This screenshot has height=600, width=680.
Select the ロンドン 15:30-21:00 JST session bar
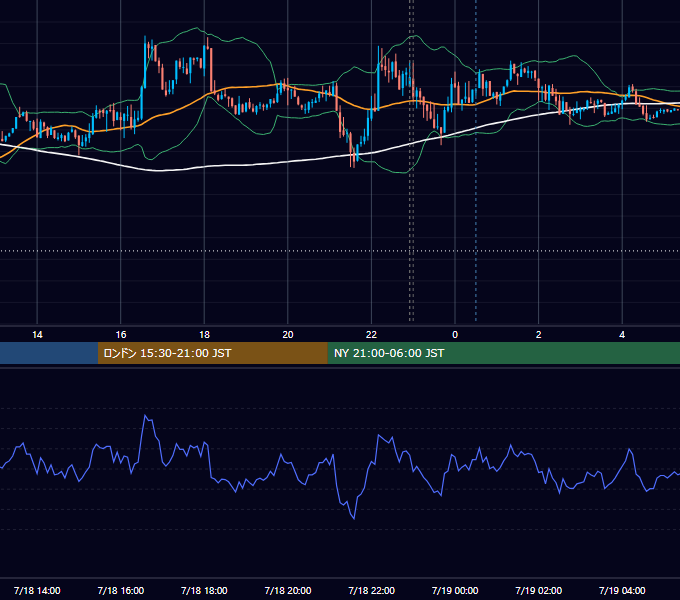[212, 353]
